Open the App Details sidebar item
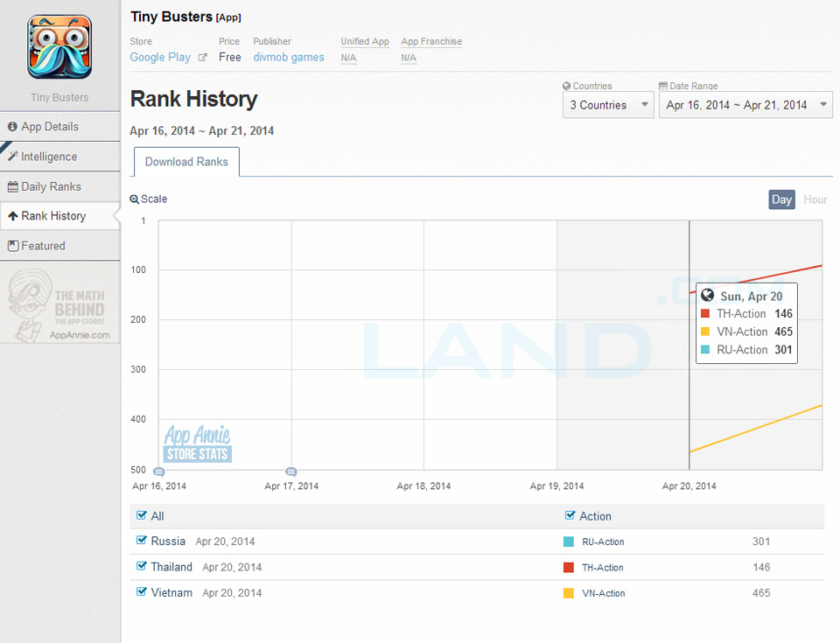Screen dimensions: 840x643 [59, 127]
